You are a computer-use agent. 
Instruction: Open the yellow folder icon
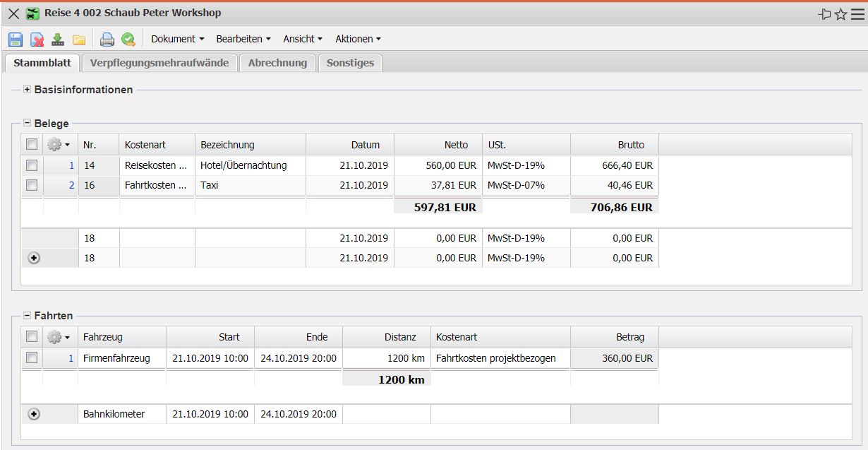pyautogui.click(x=79, y=40)
